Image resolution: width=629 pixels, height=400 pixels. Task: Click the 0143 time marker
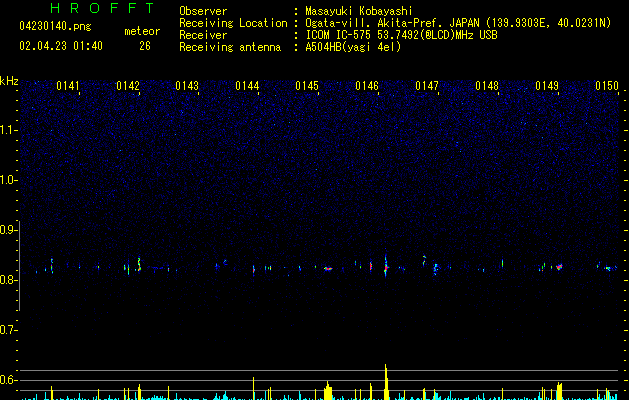click(187, 86)
